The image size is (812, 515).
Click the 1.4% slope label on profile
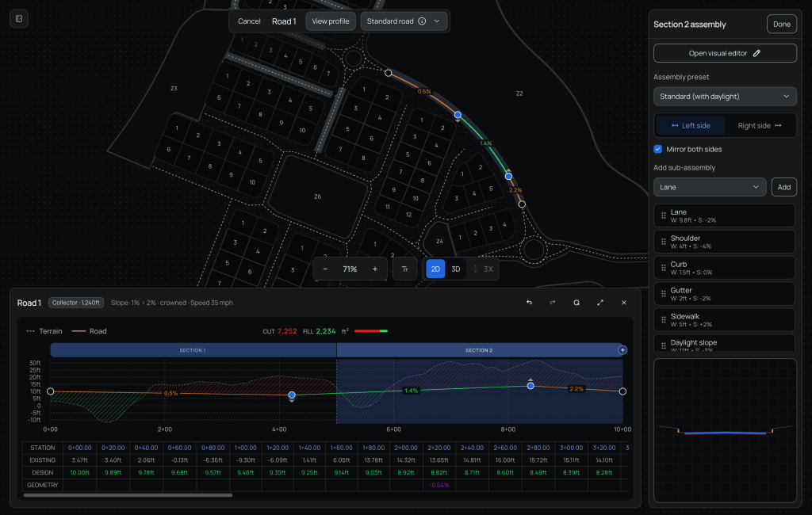coord(412,391)
